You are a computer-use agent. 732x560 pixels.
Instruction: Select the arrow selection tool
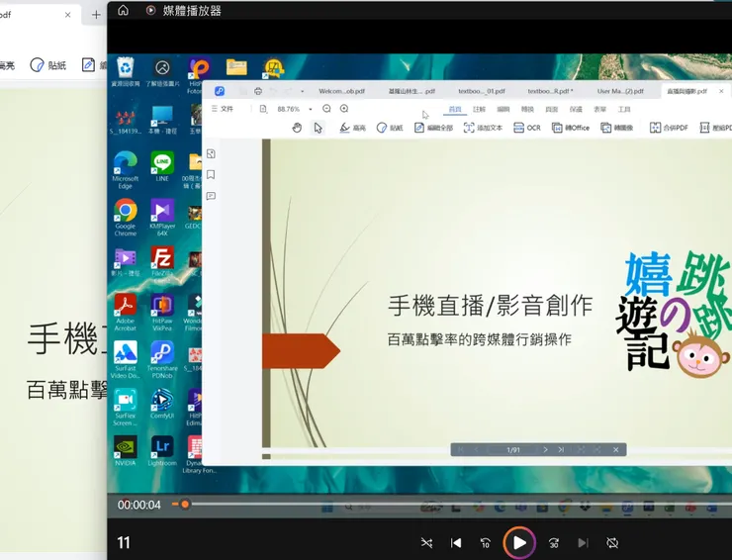(318, 128)
